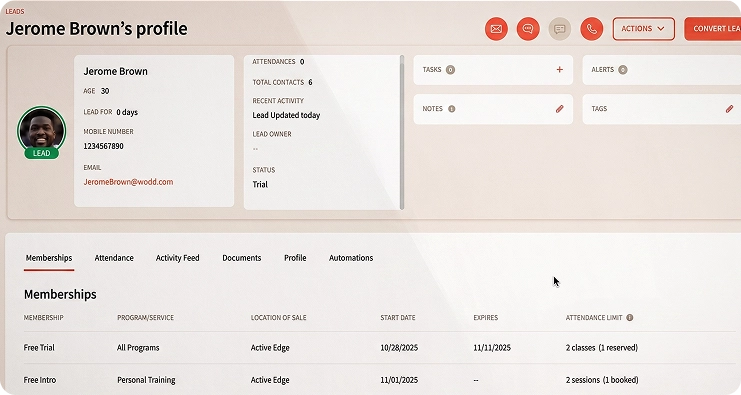Open the Alerts count badge
Image resolution: width=741 pixels, height=395 pixels.
tap(623, 70)
